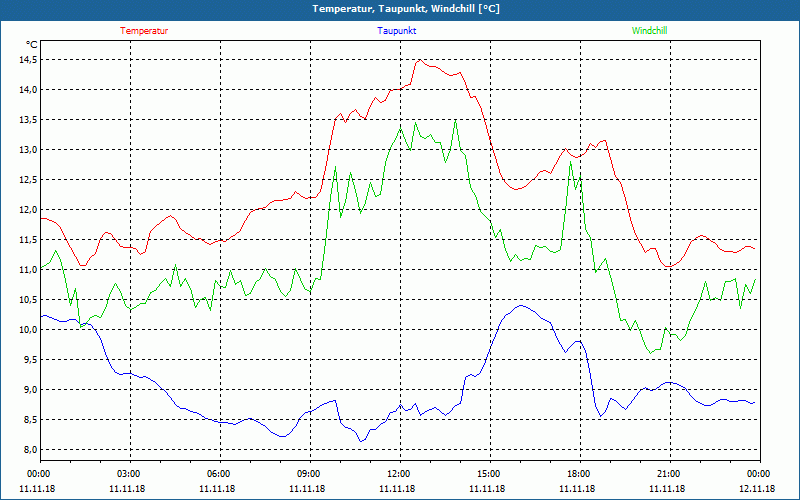This screenshot has height=500, width=800.
Task: Click the 09:00 time axis label
Action: tap(310, 473)
